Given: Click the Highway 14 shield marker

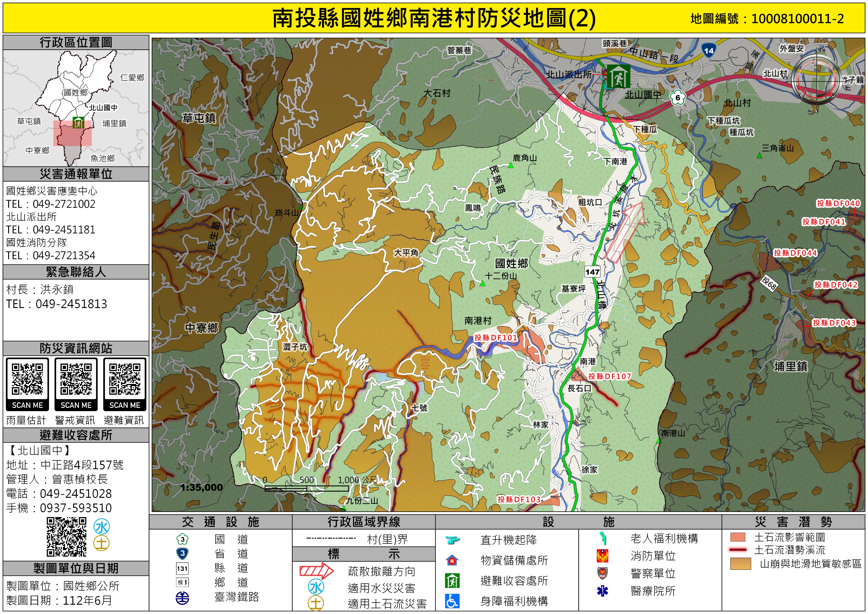Looking at the screenshot, I should click(x=708, y=51).
